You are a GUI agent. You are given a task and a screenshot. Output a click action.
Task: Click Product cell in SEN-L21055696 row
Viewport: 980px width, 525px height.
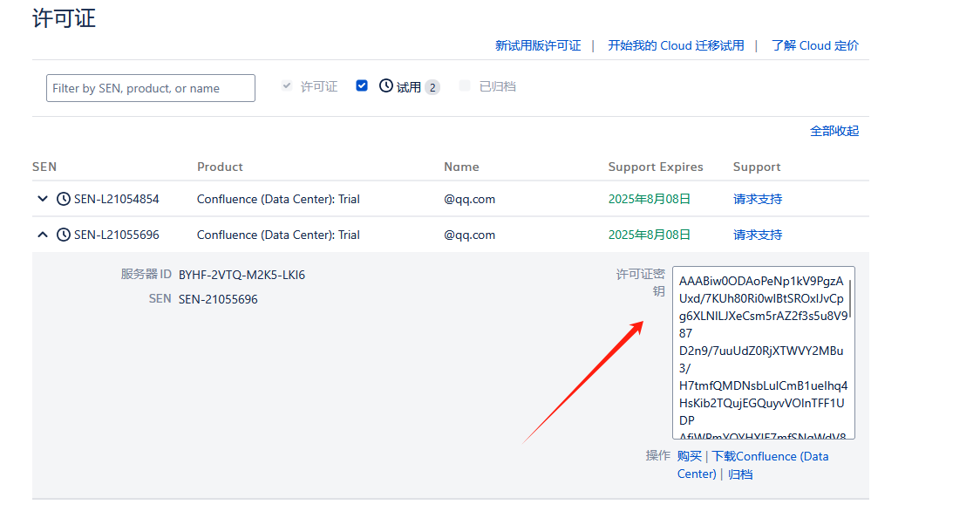tap(278, 235)
